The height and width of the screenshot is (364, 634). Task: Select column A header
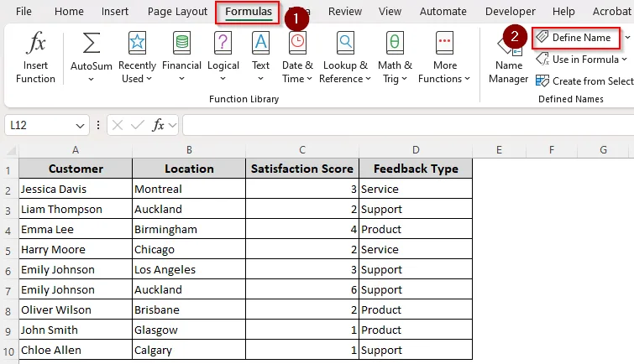(x=76, y=150)
